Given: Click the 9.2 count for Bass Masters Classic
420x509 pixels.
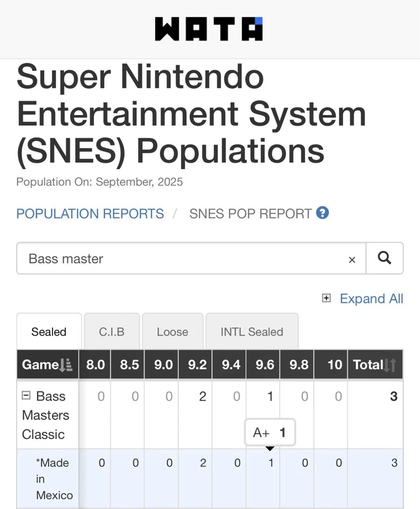Looking at the screenshot, I should click(202, 397).
